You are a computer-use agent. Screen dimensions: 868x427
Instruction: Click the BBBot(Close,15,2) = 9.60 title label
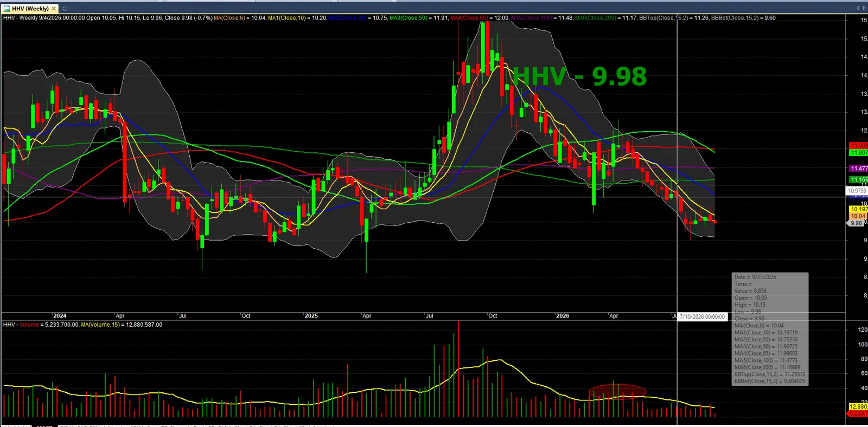point(743,18)
